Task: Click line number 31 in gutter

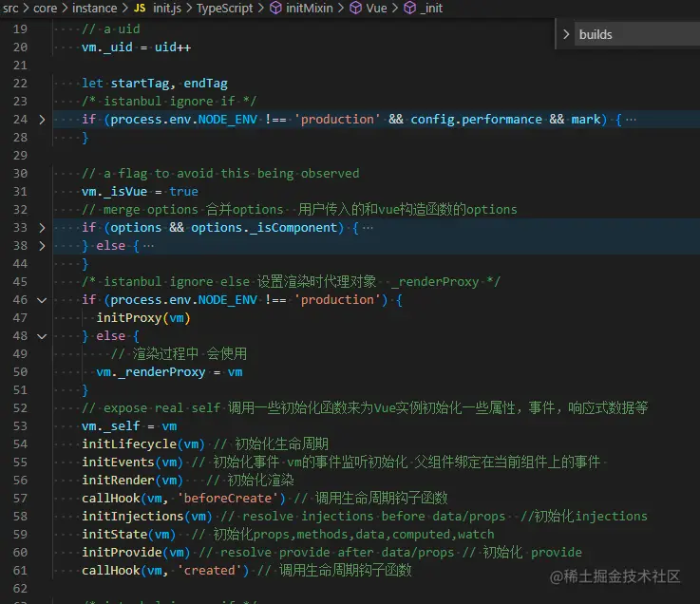Action: point(20,192)
